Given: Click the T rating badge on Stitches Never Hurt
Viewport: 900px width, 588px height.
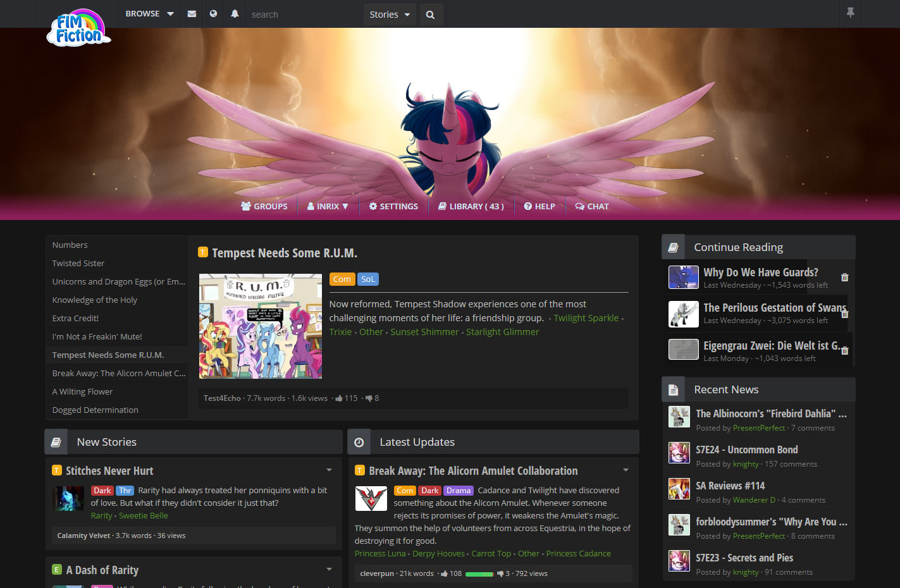Looking at the screenshot, I should [57, 470].
